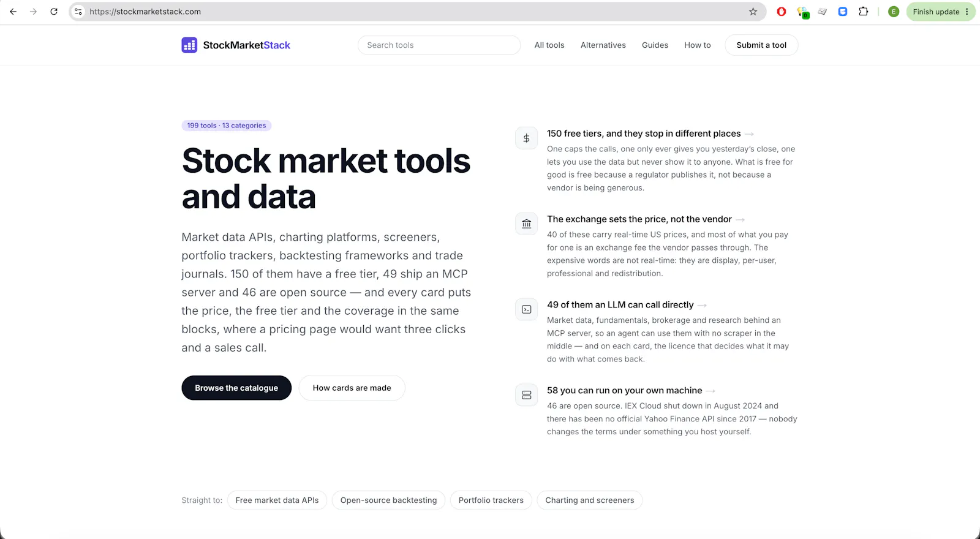Image resolution: width=980 pixels, height=539 pixels.
Task: Click the 'Straight to:' label
Action: tap(202, 500)
